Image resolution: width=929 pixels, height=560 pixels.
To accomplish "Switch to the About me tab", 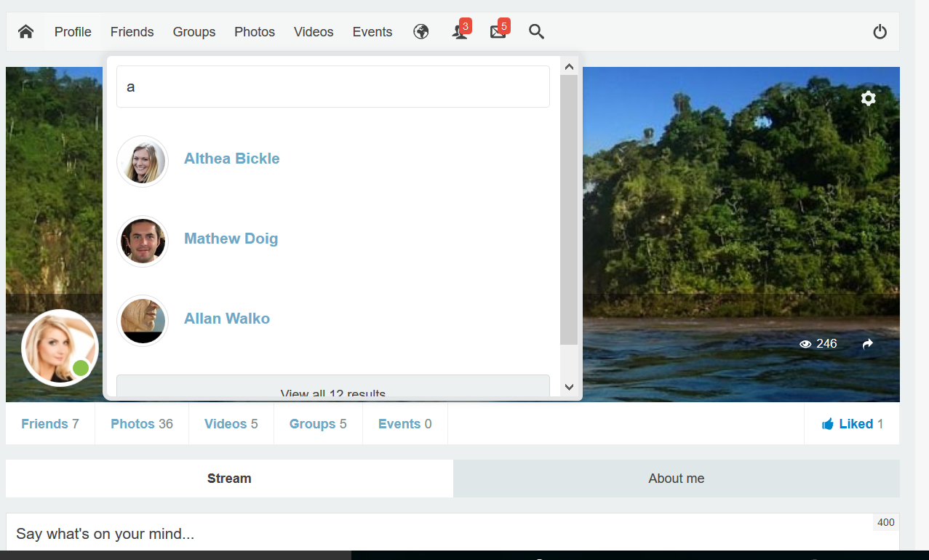I will 676,479.
